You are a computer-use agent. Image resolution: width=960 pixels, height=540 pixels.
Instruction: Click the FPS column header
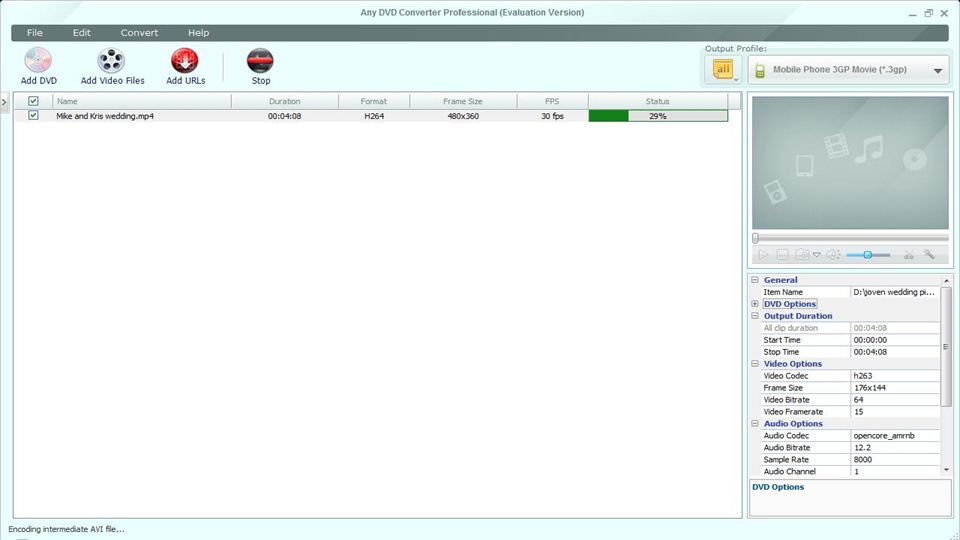tap(552, 101)
